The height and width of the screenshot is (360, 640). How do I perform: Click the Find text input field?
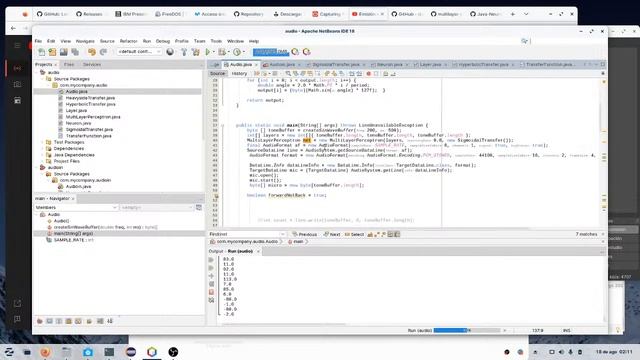pos(244,234)
